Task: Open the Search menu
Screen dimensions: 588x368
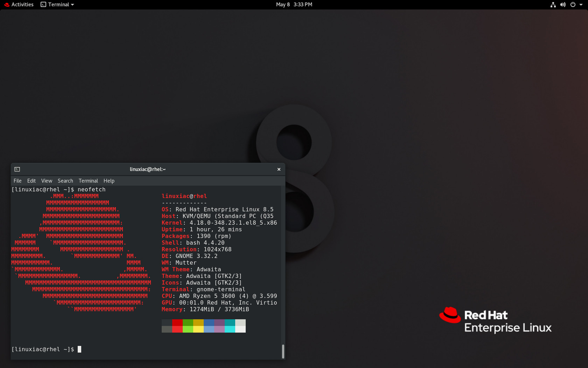Action: (x=65, y=181)
